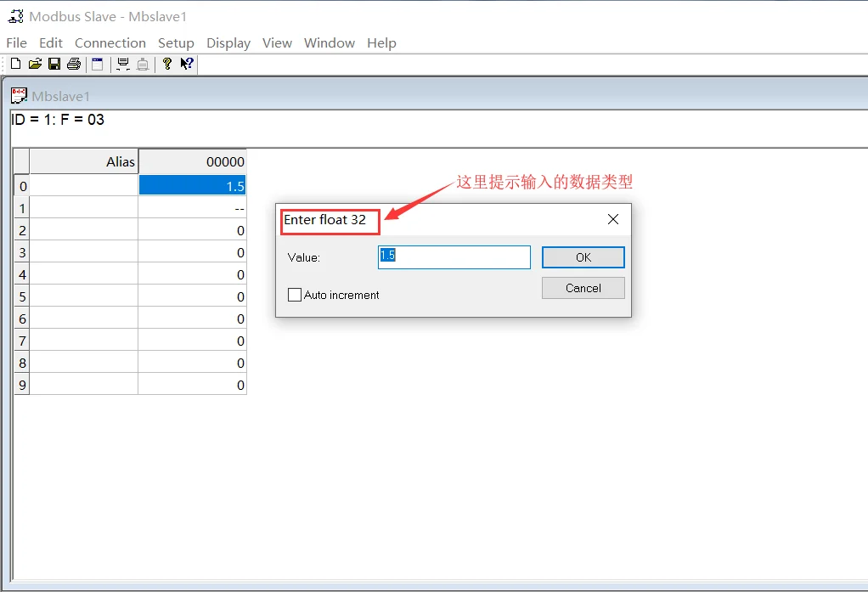Image resolution: width=868 pixels, height=592 pixels.
Task: Click the Alias column header
Action: pos(83,161)
